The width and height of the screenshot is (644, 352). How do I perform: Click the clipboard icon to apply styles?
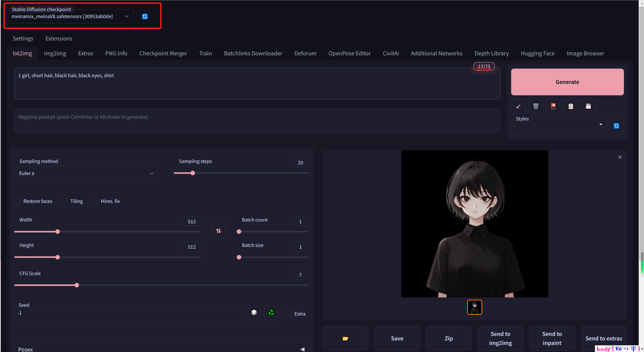571,106
